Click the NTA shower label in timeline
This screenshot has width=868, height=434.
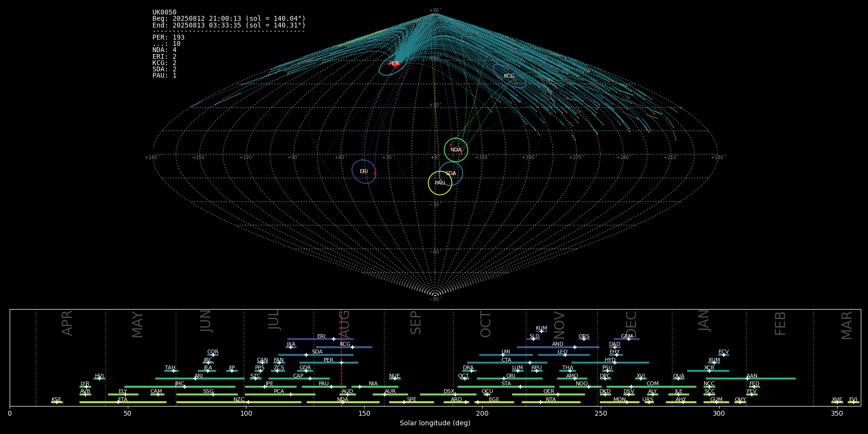pos(551,400)
